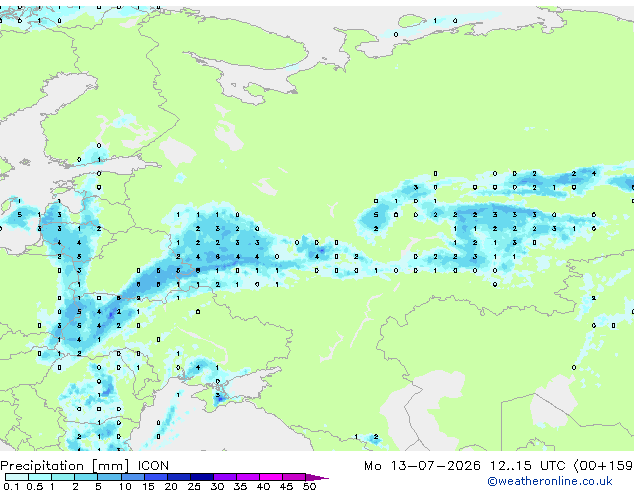
Task: Select the 2–5 mm legend swatch
Action: point(86,477)
